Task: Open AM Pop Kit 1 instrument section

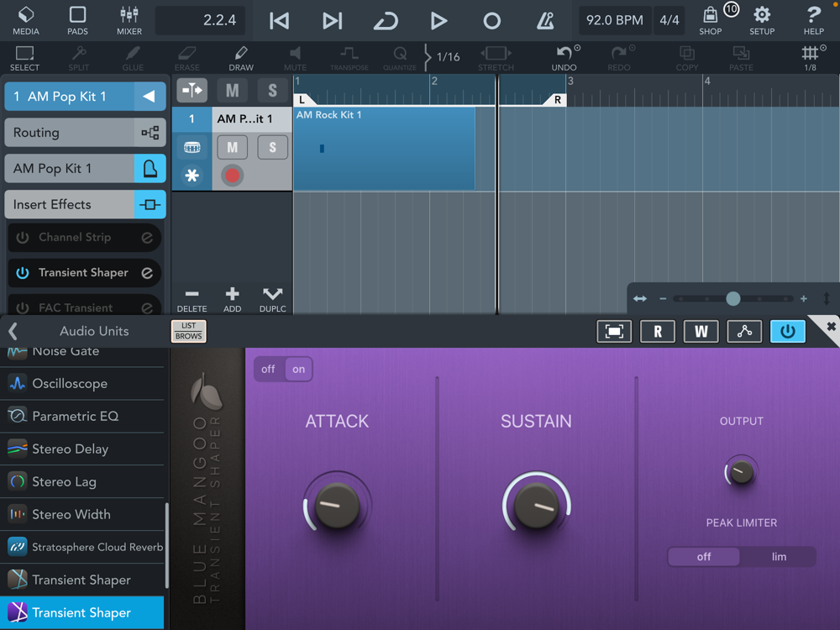Action: 85,169
